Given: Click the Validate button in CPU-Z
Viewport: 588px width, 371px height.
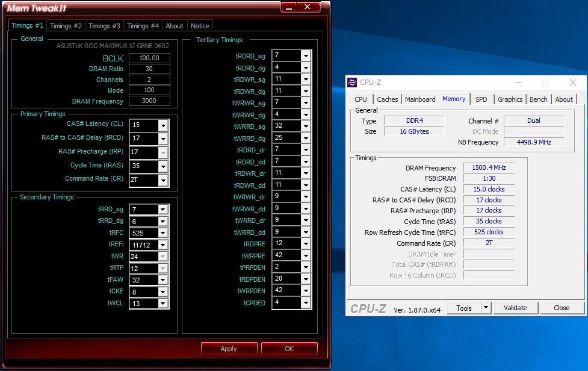Looking at the screenshot, I should (515, 308).
